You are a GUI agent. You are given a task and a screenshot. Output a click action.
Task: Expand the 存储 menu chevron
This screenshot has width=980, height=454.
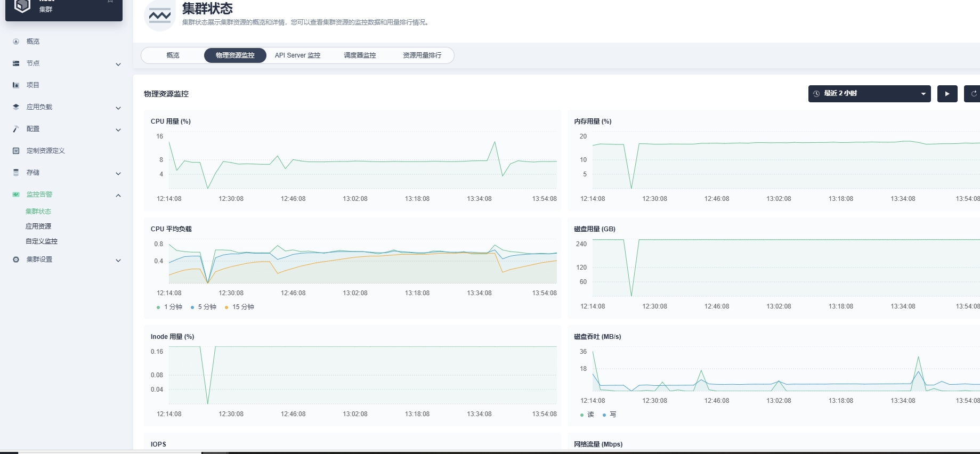click(x=118, y=174)
